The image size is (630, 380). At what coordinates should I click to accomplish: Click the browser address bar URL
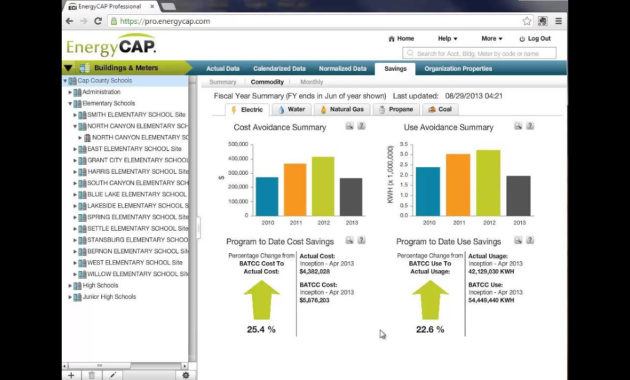point(165,21)
